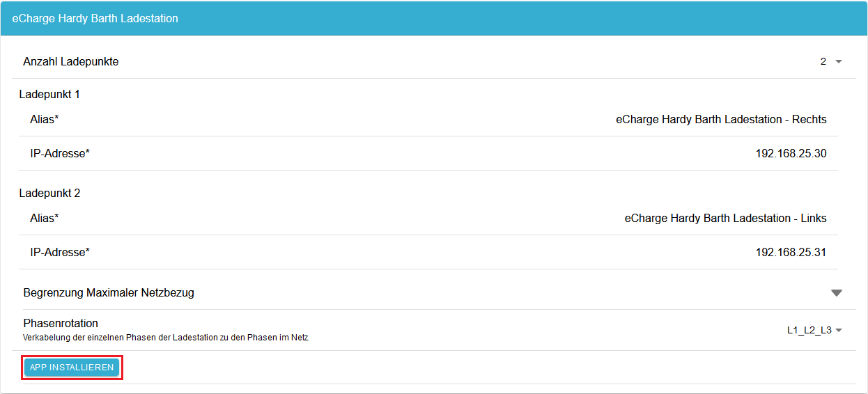Click the Ladepunkt 2 heading
The width and height of the screenshot is (868, 394).
[49, 194]
